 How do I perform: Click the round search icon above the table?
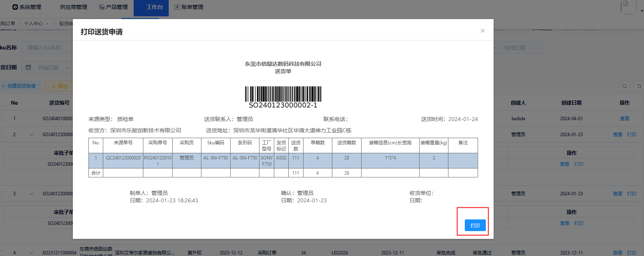(x=625, y=86)
